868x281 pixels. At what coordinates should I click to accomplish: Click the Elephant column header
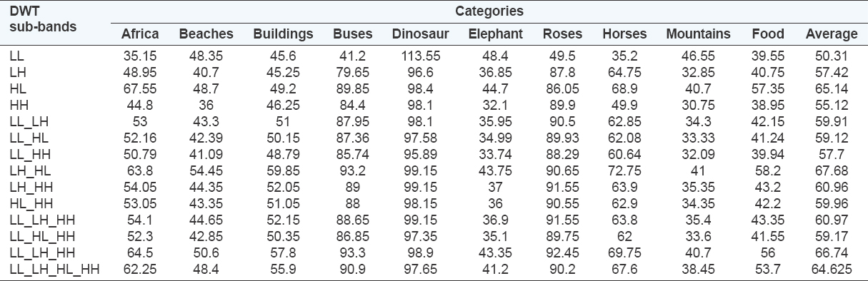[496, 34]
